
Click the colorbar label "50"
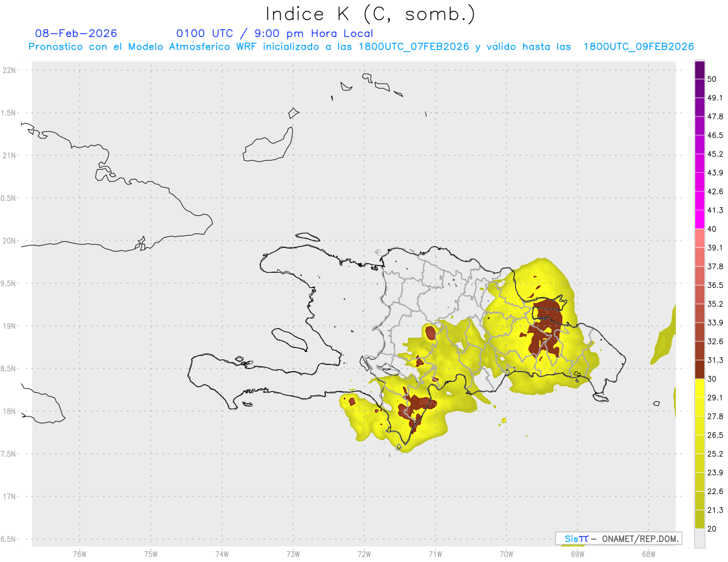point(713,79)
